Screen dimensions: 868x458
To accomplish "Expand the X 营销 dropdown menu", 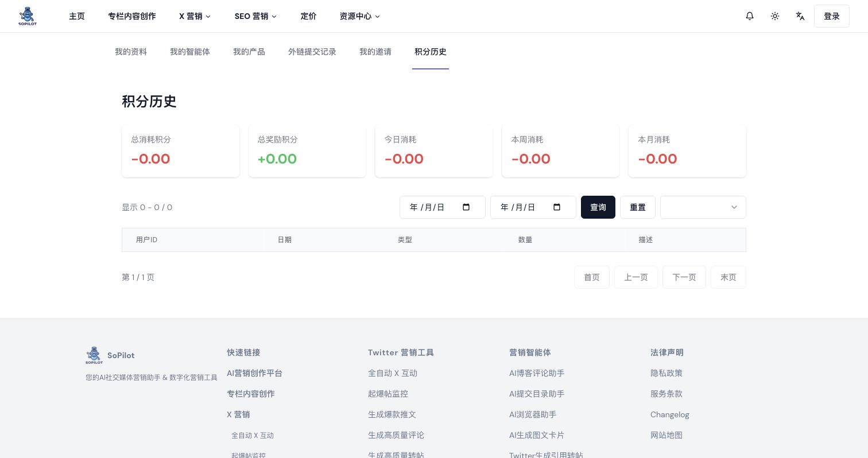I will [x=195, y=16].
